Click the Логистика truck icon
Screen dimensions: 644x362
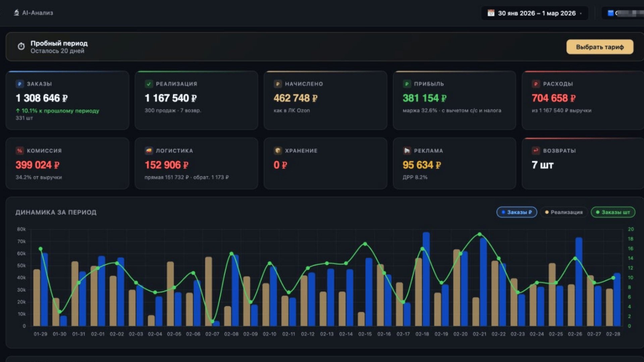point(149,151)
